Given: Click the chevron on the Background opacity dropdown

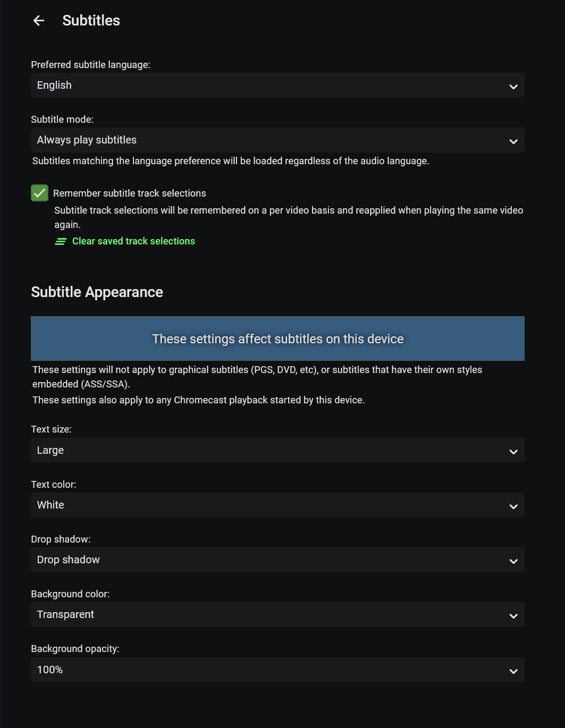Looking at the screenshot, I should point(513,670).
